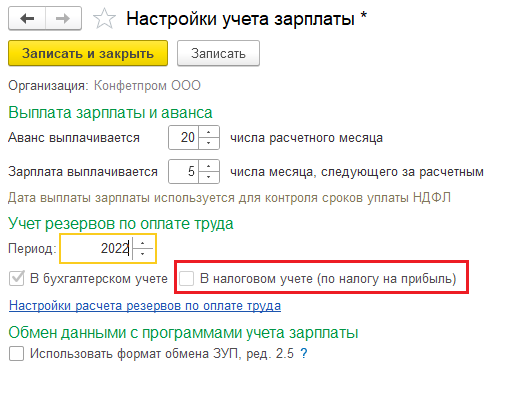Decrease the advance payment day spinner
The image size is (532, 397).
(x=209, y=143)
